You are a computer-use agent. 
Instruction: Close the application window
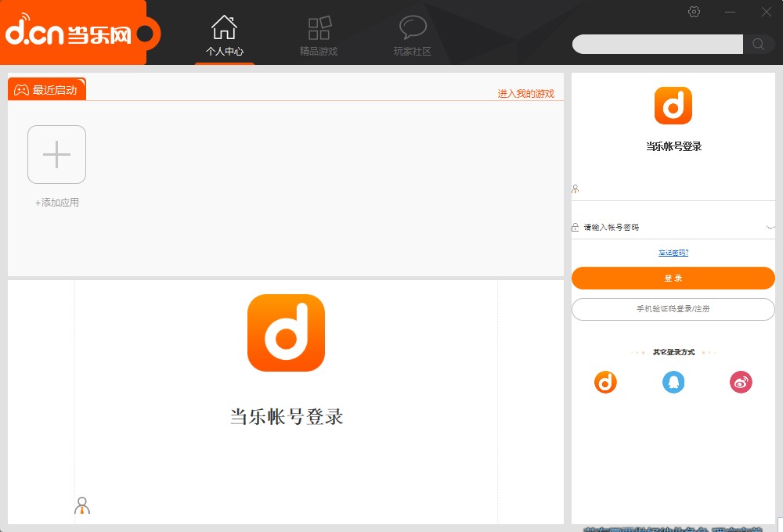click(767, 12)
